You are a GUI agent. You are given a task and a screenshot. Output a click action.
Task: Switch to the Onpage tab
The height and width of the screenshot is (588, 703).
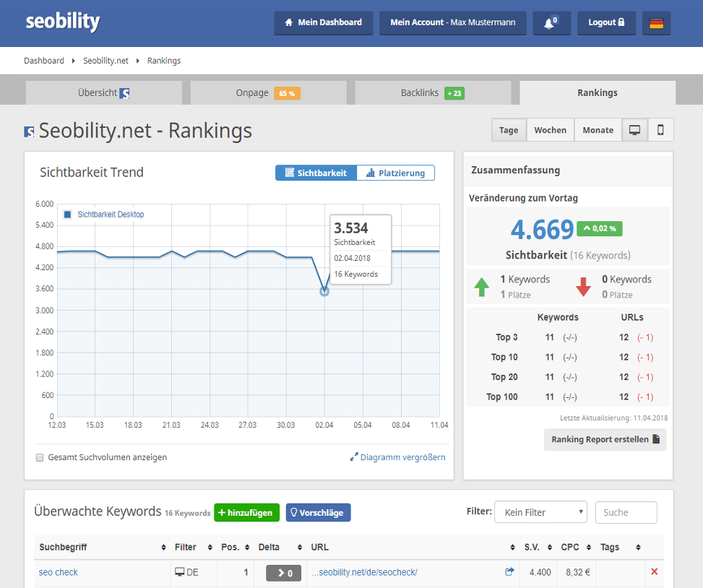coord(269,92)
